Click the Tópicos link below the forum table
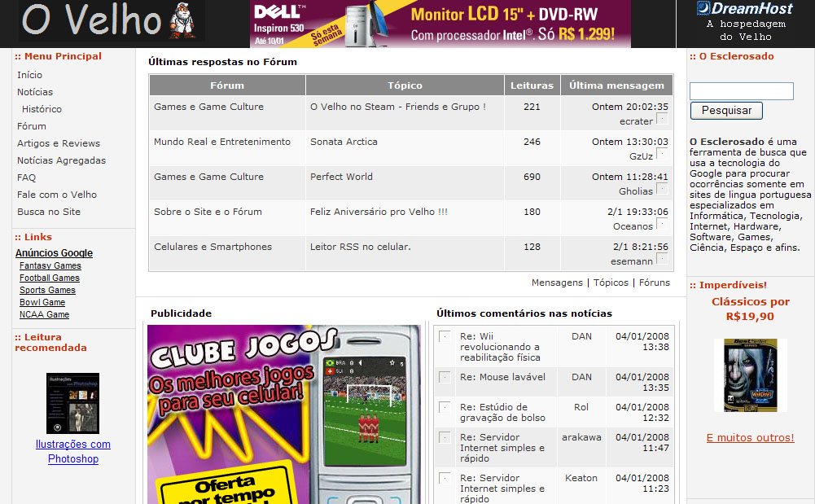 611,283
